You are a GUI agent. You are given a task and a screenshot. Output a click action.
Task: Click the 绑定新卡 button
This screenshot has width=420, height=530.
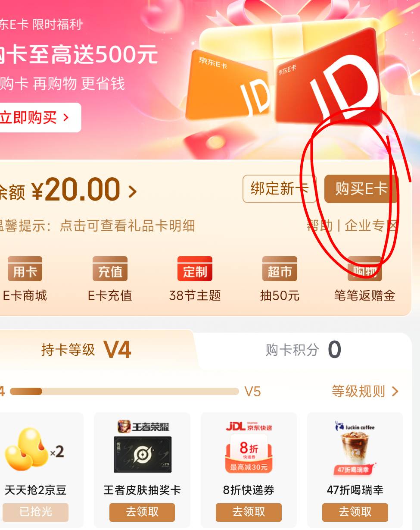pyautogui.click(x=280, y=188)
